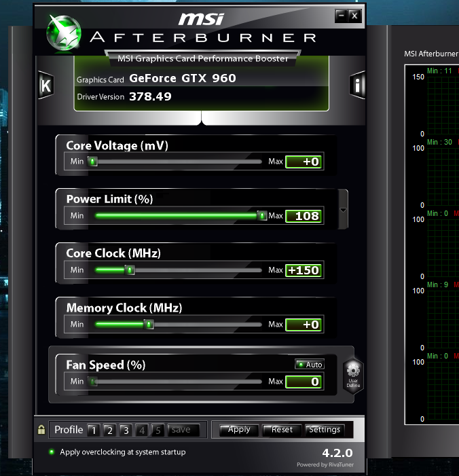The height and width of the screenshot is (476, 459).
Task: Click the Core Voltage +0 value field
Action: tap(304, 162)
